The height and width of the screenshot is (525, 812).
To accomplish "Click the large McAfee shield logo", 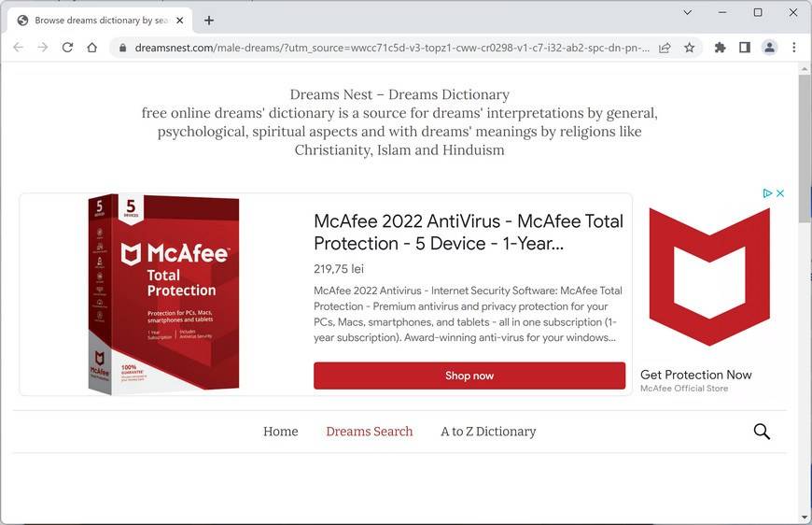I will [x=709, y=277].
